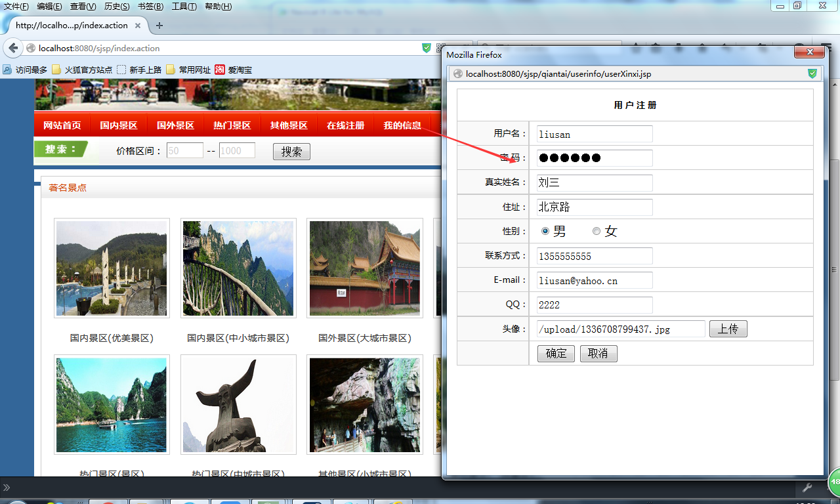Go to 国内景区 in site navigation
Screen dimensions: 840x504
[119, 125]
